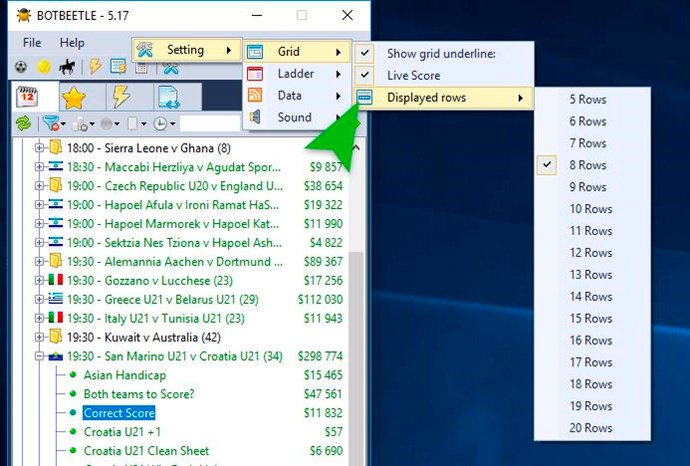Screen dimensions: 690x466
Task: Select 10 Rows option
Action: coord(592,209)
